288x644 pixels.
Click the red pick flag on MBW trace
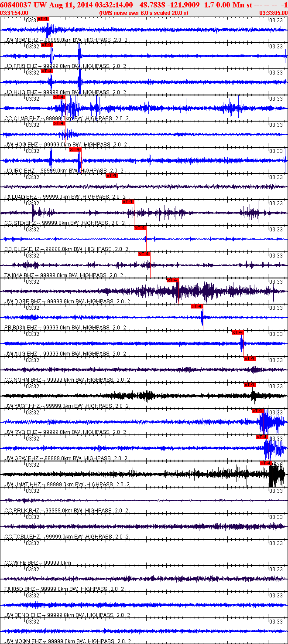coord(43,19)
